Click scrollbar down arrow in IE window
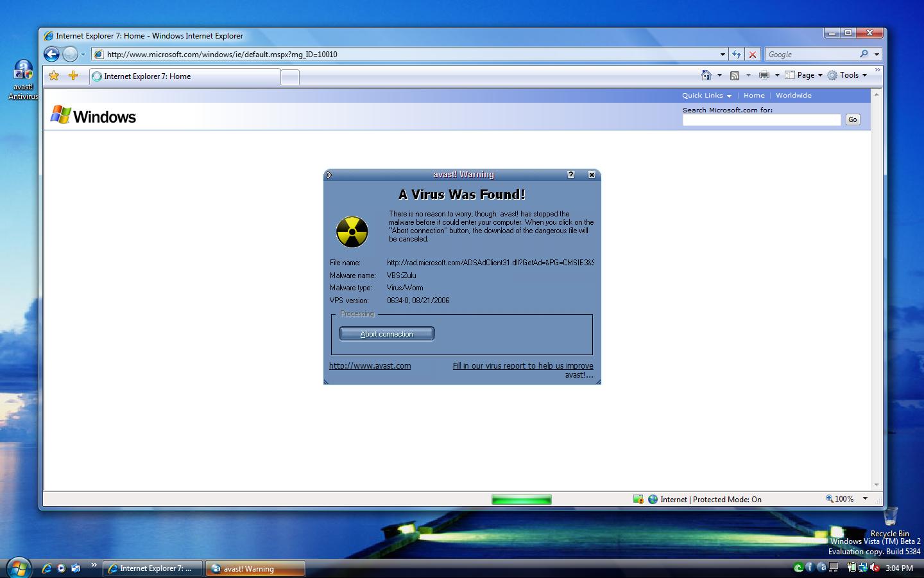Viewport: 924px width, 578px height. coord(877,485)
